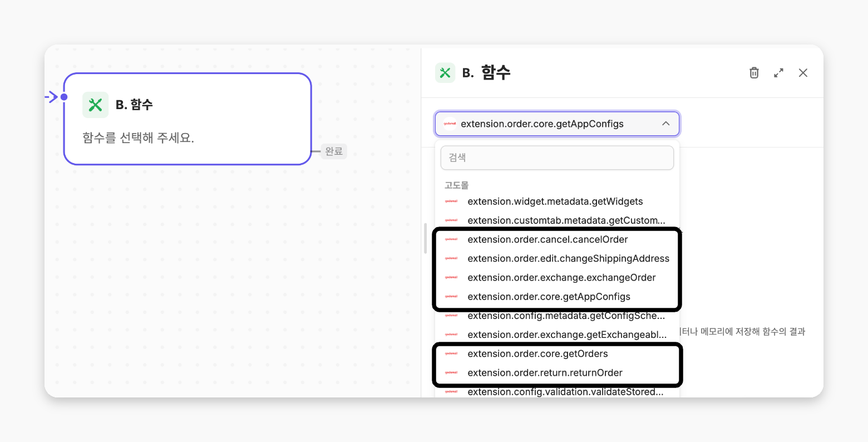Viewport: 868px width, 442px height.
Task: Collapse the function dropdown using the chevron
Action: (x=665, y=124)
